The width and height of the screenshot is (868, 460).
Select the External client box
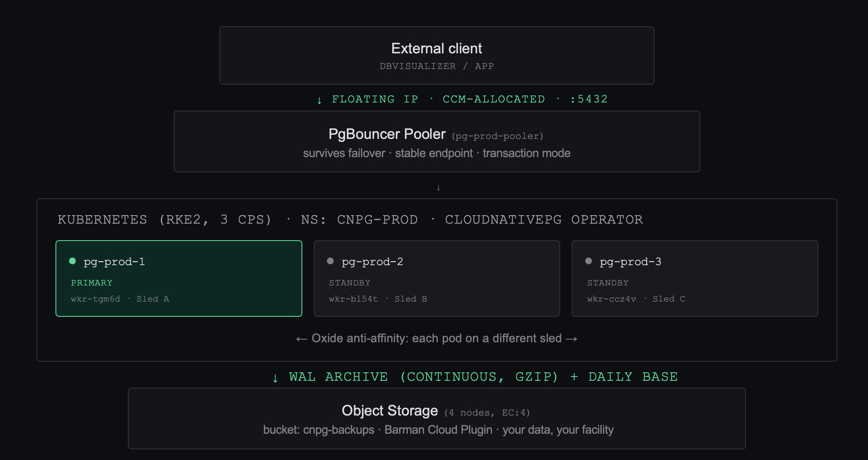(x=437, y=55)
